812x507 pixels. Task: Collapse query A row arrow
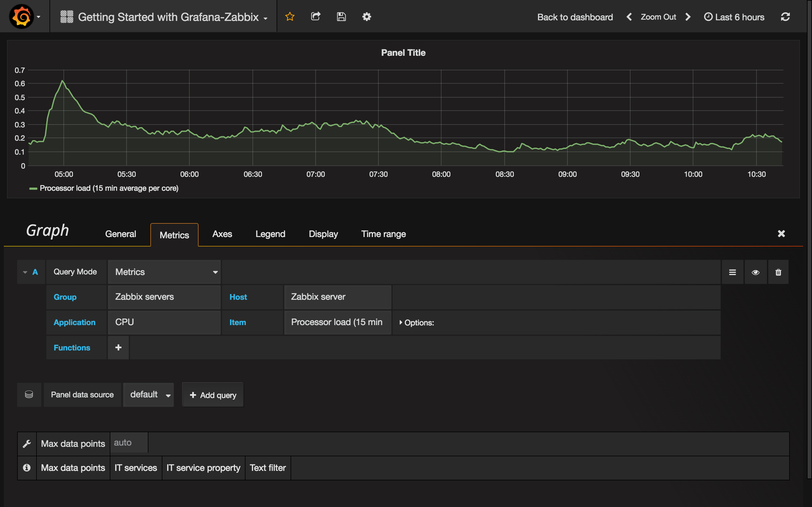coord(25,272)
